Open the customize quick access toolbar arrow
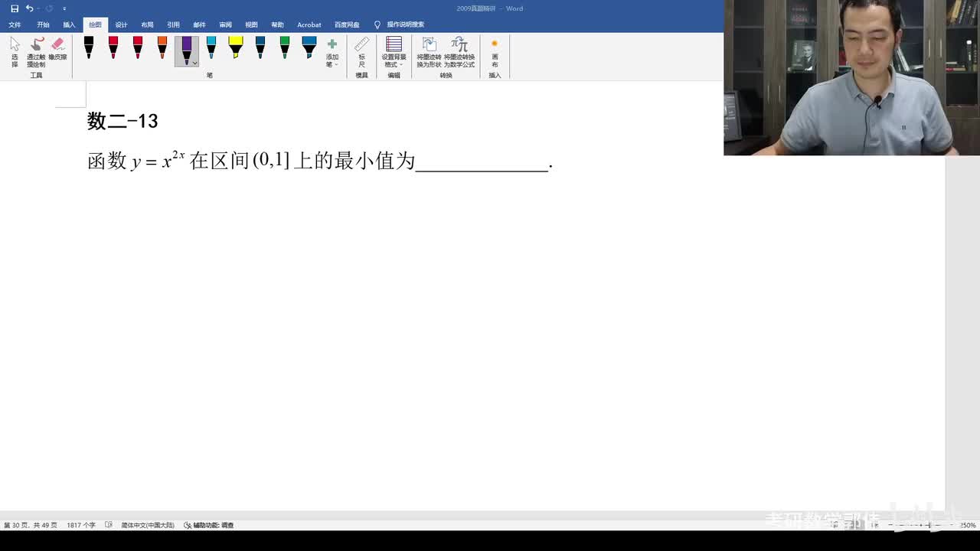This screenshot has width=980, height=551. [64, 8]
